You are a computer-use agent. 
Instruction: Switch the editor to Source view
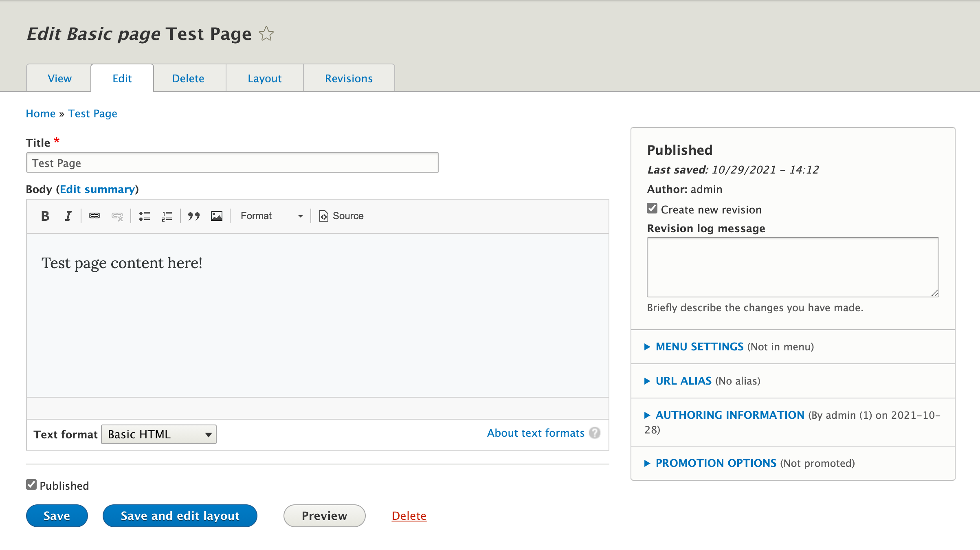(341, 216)
